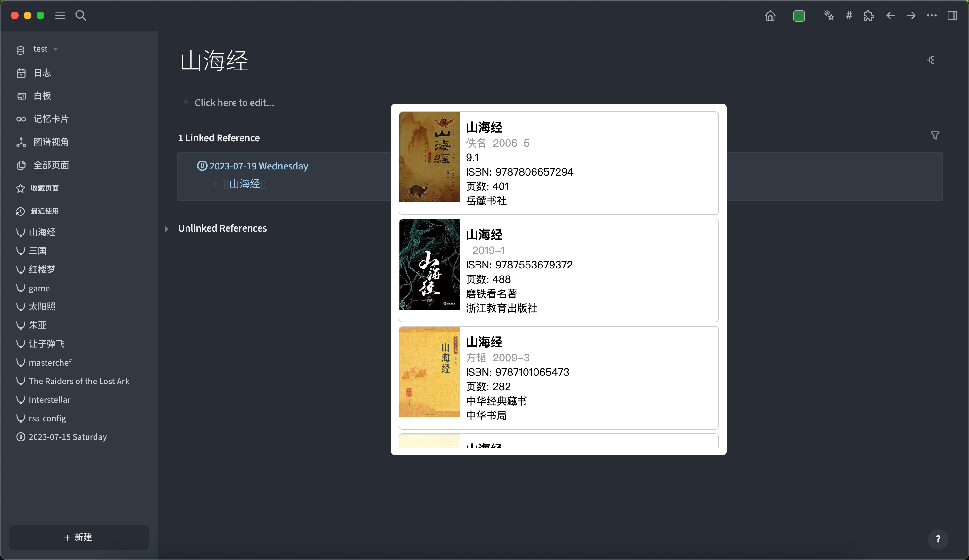
Task: Open the 2023-07-19 Wednesday reference link
Action: pos(258,166)
